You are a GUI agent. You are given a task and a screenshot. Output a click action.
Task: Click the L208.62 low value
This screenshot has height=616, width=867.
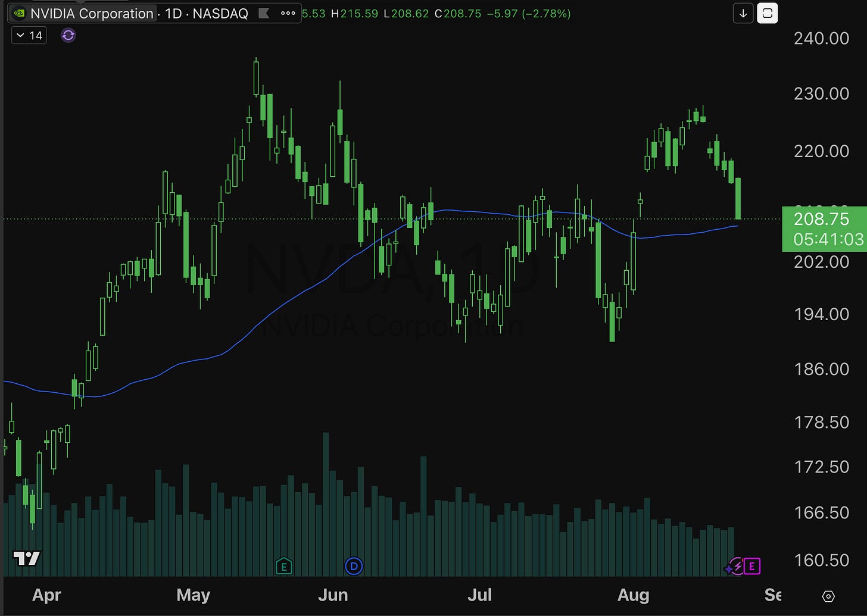click(x=406, y=13)
